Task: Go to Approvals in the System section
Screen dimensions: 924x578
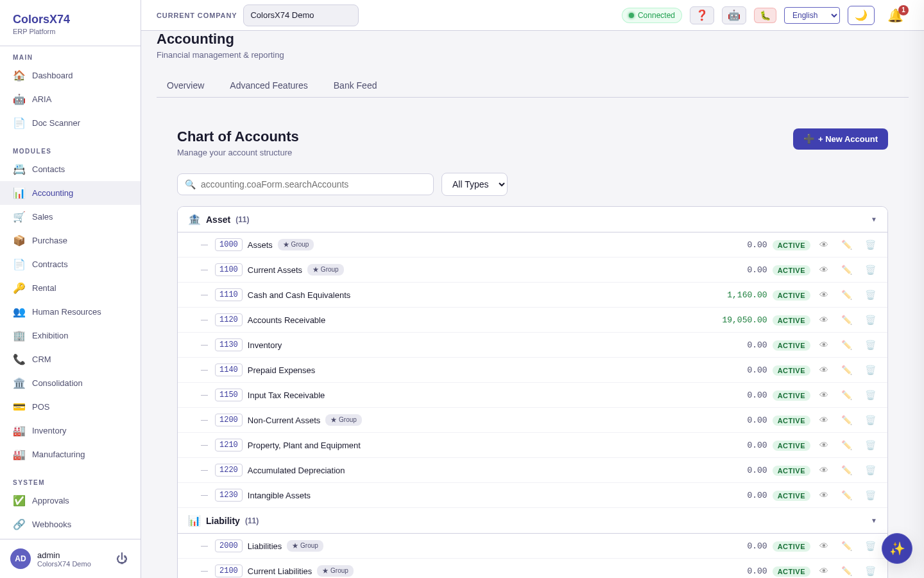Action: pyautogui.click(x=71, y=500)
